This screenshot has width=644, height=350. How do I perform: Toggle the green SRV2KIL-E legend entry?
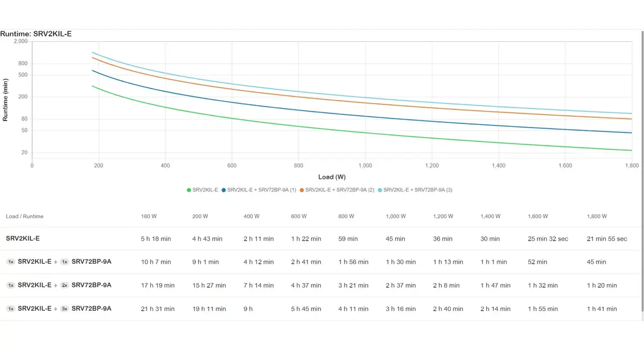pyautogui.click(x=202, y=190)
